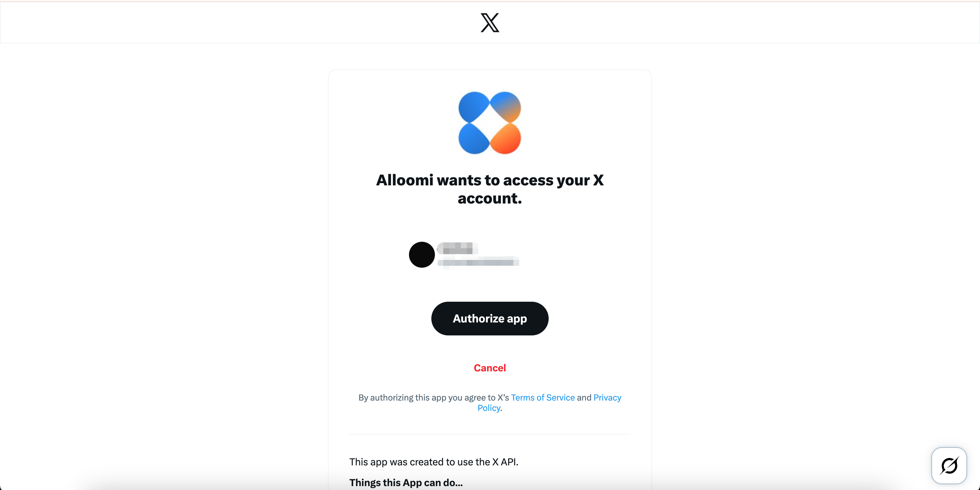Click the black profile avatar circle
Viewport: 980px width, 490px height.
pyautogui.click(x=422, y=254)
